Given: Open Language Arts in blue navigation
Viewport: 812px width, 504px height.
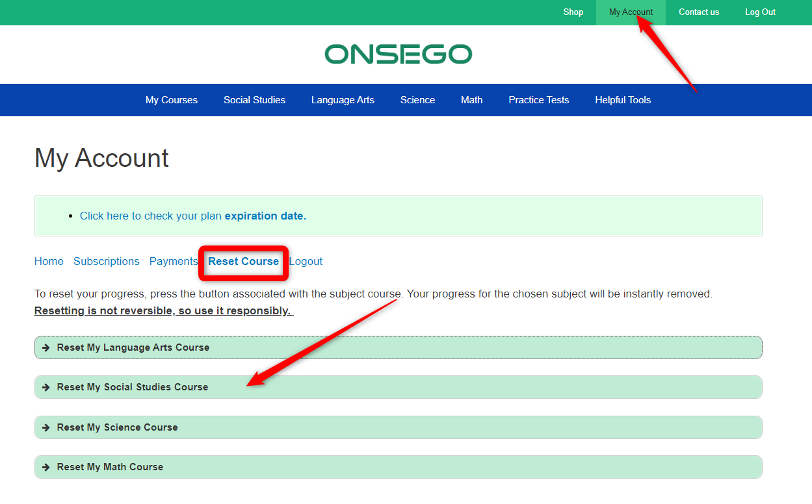Looking at the screenshot, I should tap(343, 100).
